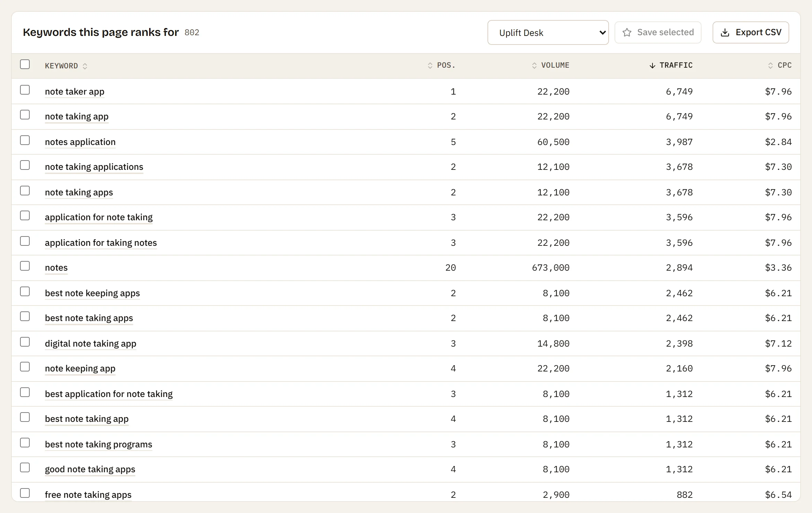Click the download icon on Export CSV
The image size is (812, 513).
point(725,32)
